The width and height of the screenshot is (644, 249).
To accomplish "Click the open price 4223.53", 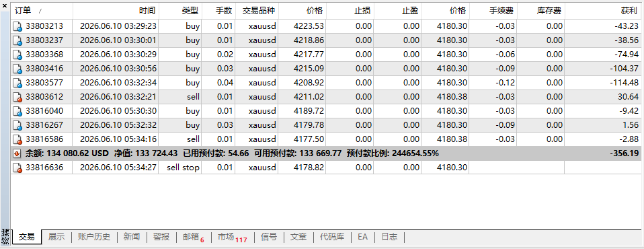I will (x=309, y=27).
